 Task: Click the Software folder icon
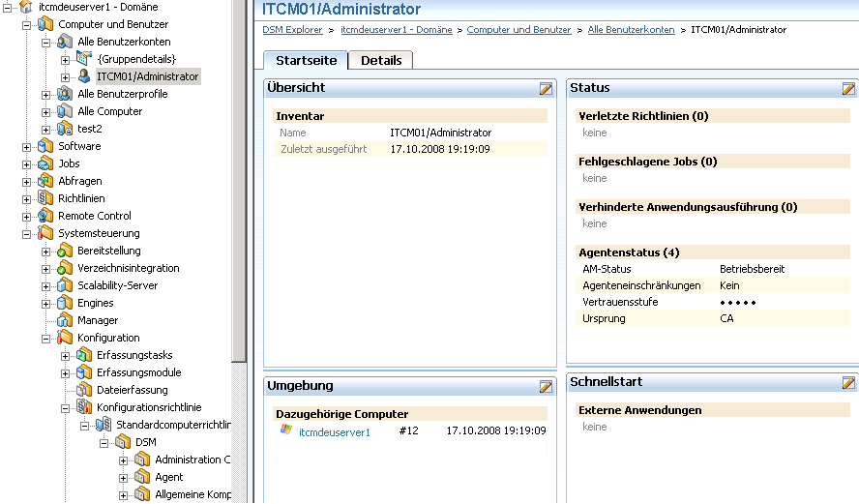coord(45,146)
